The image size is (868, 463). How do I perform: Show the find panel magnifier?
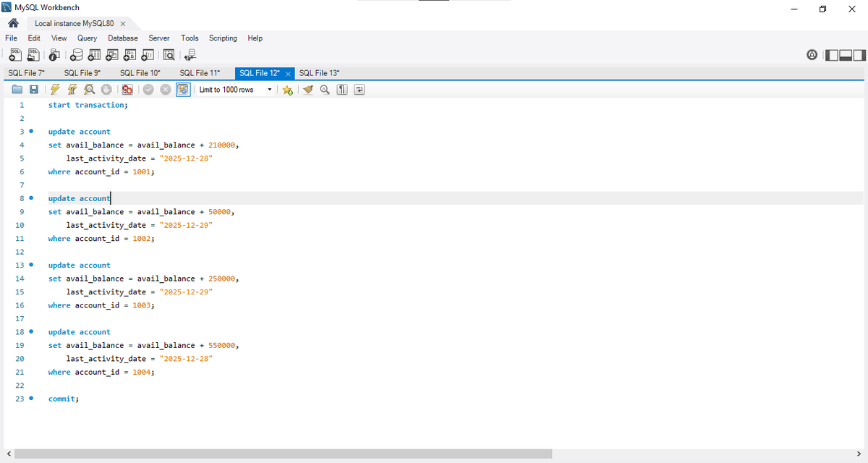(x=325, y=90)
